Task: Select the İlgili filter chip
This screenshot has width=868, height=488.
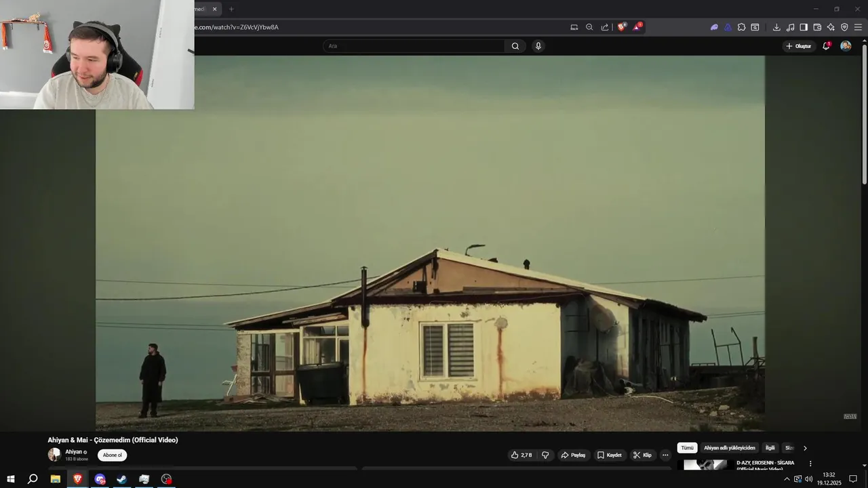Action: point(770,448)
